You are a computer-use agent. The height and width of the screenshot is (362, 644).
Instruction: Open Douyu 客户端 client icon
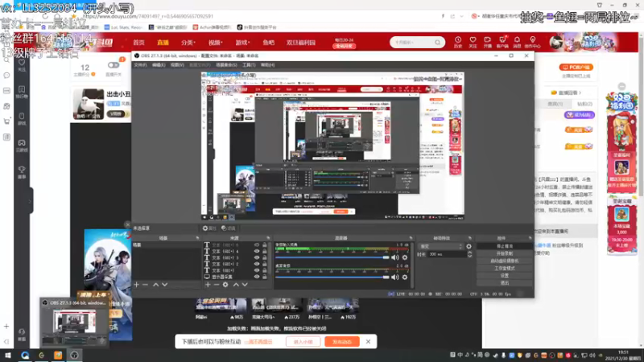[502, 42]
